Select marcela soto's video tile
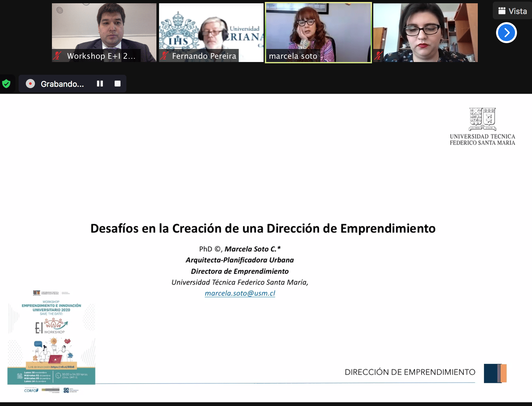532x406 pixels. coord(318,29)
